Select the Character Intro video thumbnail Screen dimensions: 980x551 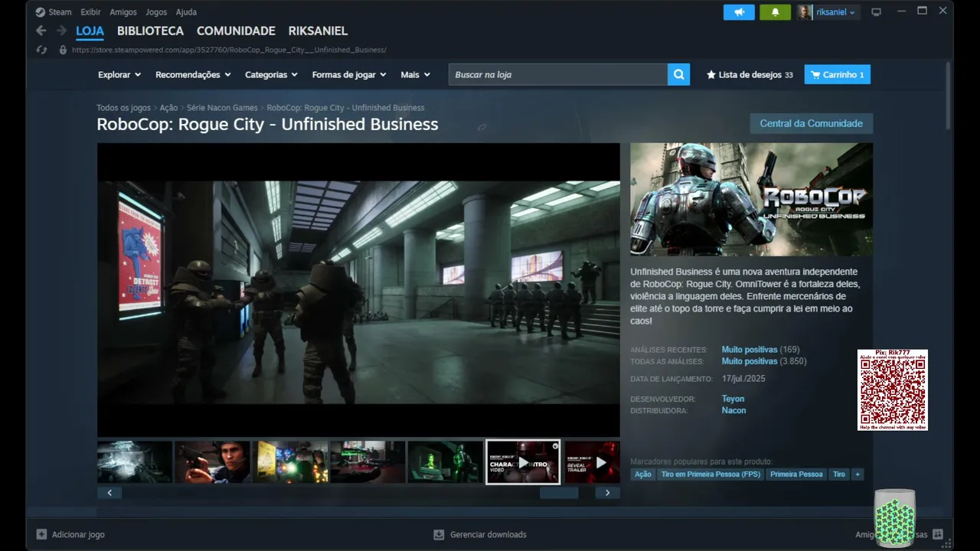[x=523, y=461]
